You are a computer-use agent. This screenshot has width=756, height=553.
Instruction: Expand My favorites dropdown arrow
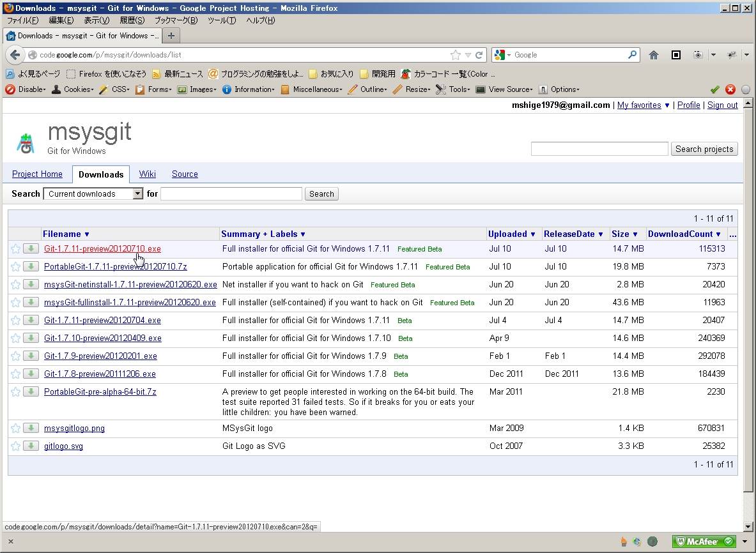pyautogui.click(x=667, y=105)
